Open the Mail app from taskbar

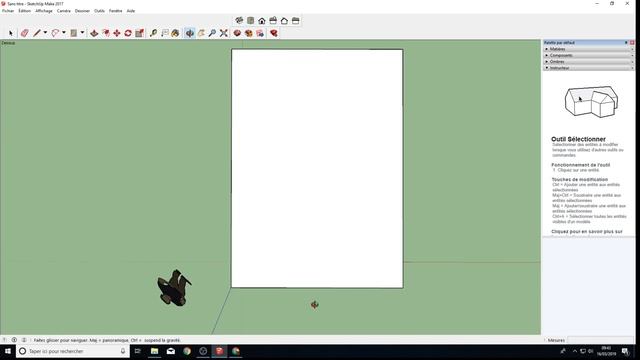(171, 351)
